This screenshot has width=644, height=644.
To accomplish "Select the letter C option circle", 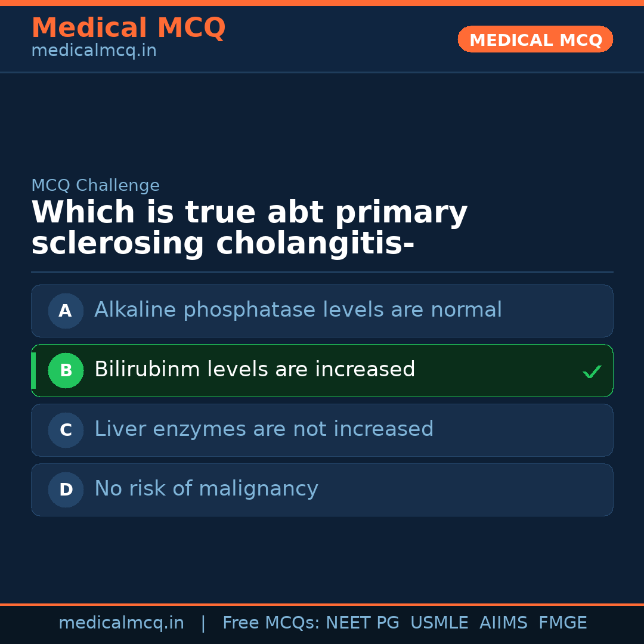I will click(x=66, y=430).
